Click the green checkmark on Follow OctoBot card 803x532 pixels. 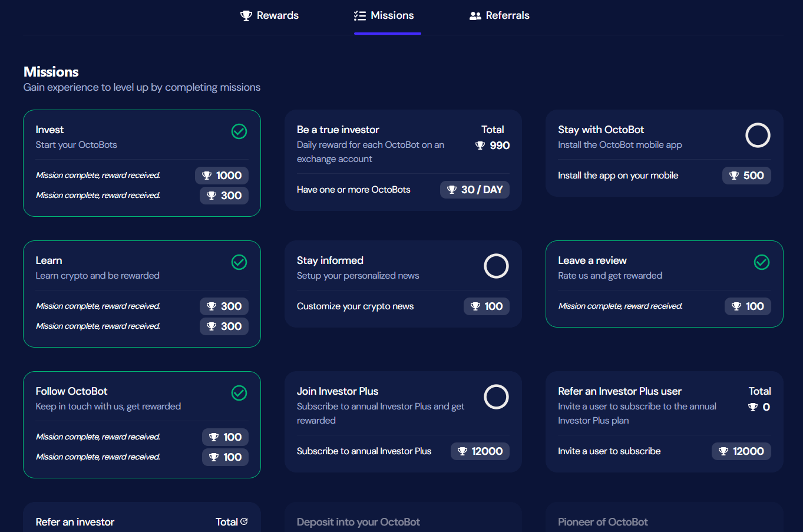pos(239,393)
